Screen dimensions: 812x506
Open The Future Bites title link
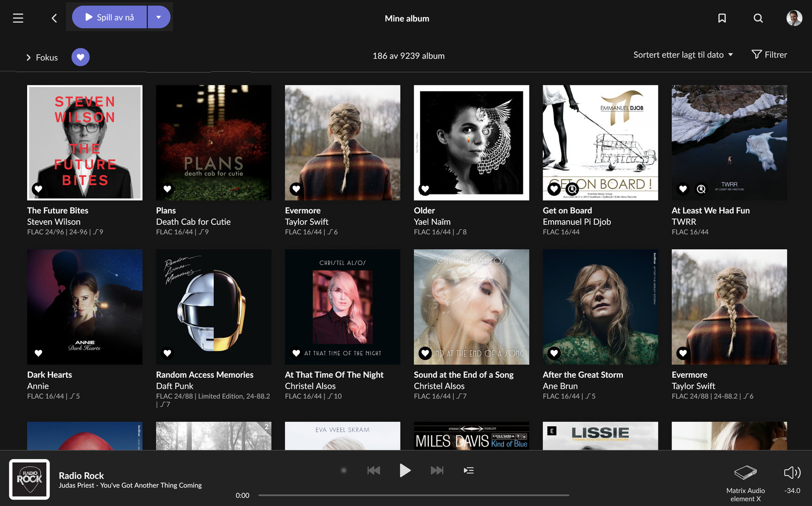[58, 211]
